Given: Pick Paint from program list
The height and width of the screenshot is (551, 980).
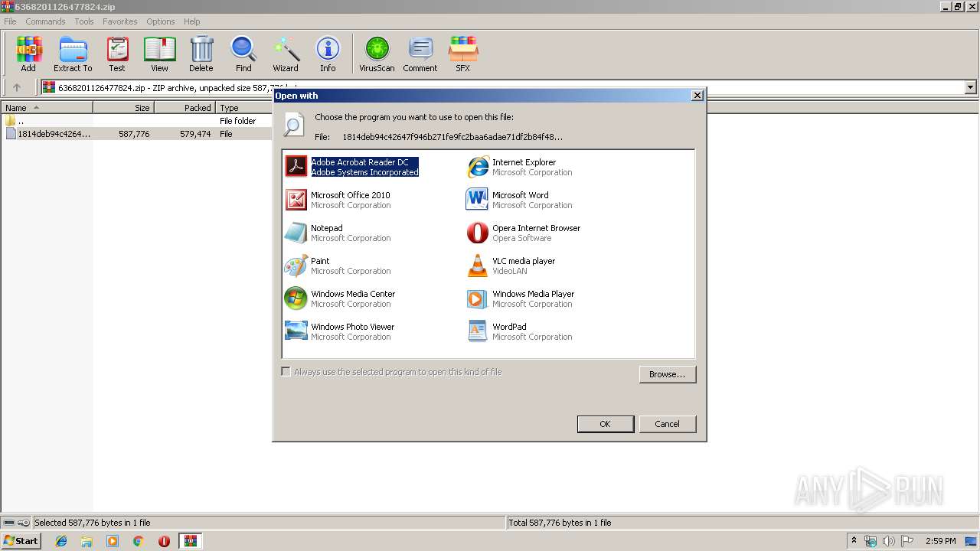Looking at the screenshot, I should (x=338, y=266).
